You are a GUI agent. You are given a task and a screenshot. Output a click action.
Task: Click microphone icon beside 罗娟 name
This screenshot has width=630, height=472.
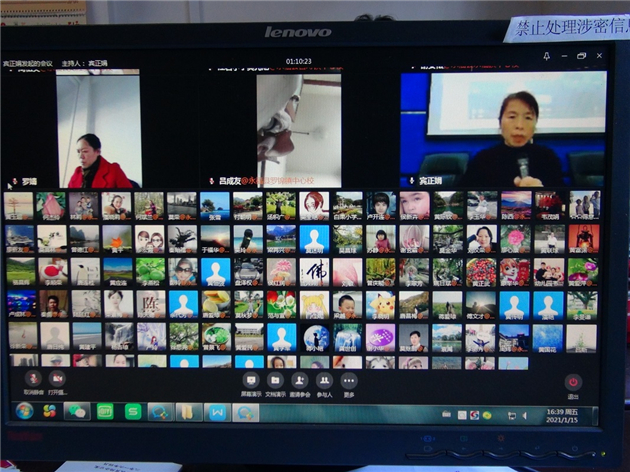pyautogui.click(x=15, y=182)
